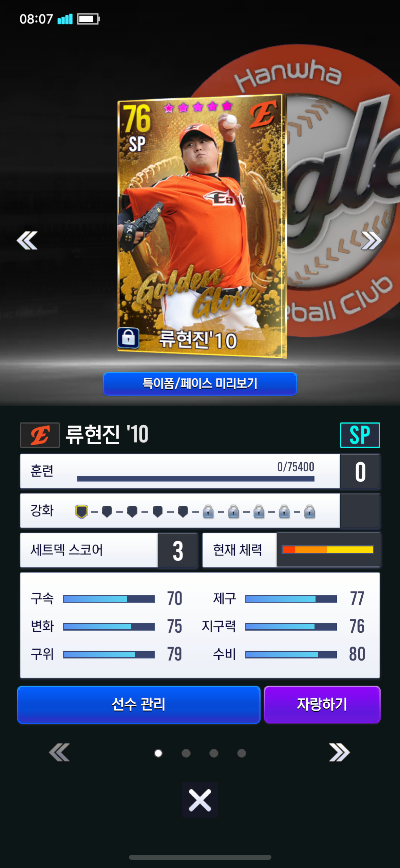Tap the Golden Glove player card

[202, 226]
